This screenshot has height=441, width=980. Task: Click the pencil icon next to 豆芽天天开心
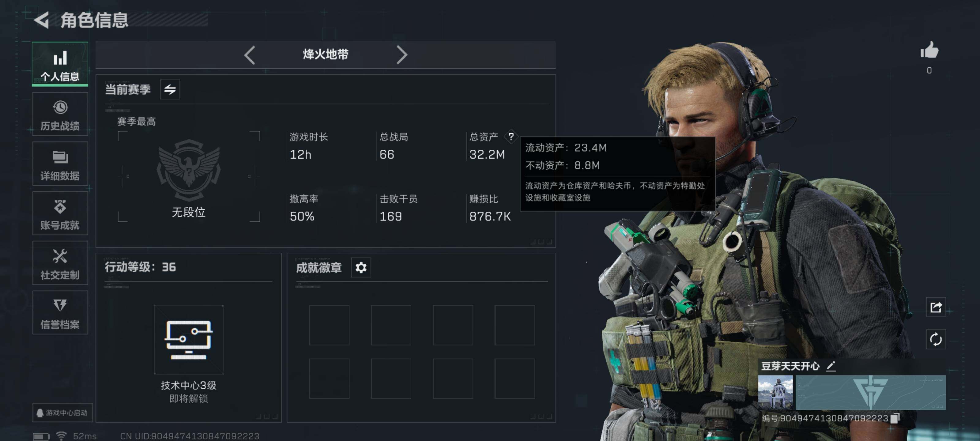(831, 366)
